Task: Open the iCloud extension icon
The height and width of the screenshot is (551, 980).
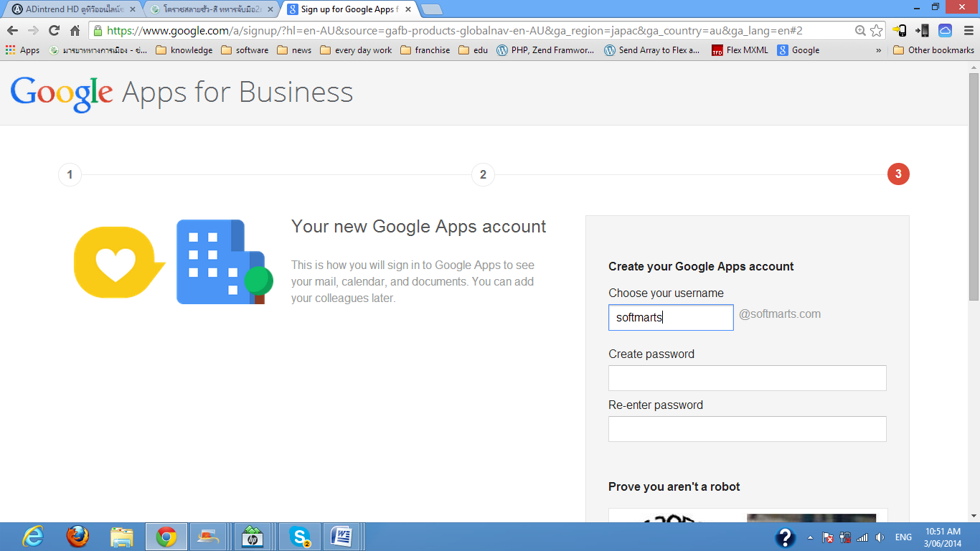Action: [x=945, y=31]
